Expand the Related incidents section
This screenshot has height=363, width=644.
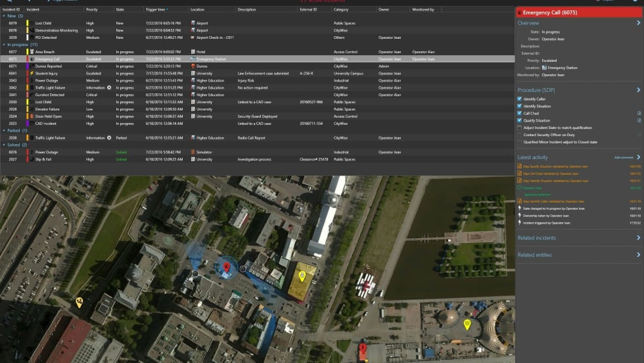[x=638, y=238]
